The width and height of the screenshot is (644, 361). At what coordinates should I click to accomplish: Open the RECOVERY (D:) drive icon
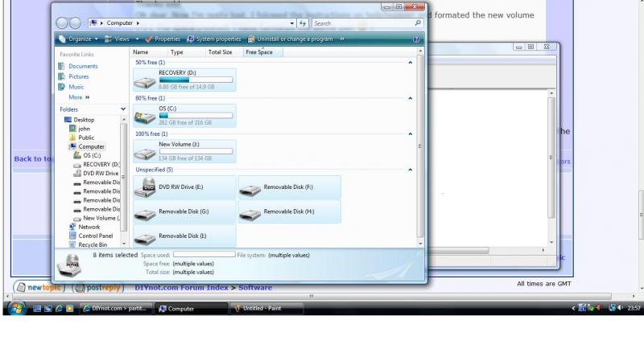145,80
